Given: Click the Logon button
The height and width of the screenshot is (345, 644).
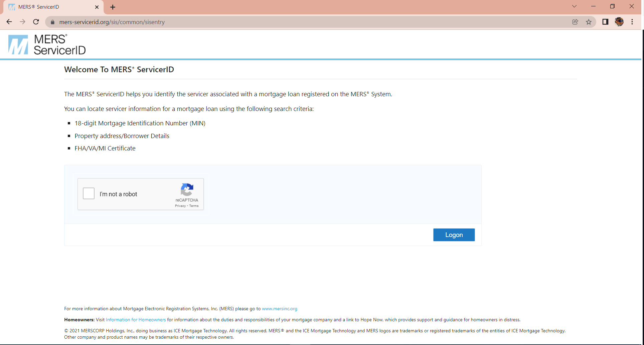Looking at the screenshot, I should (454, 235).
